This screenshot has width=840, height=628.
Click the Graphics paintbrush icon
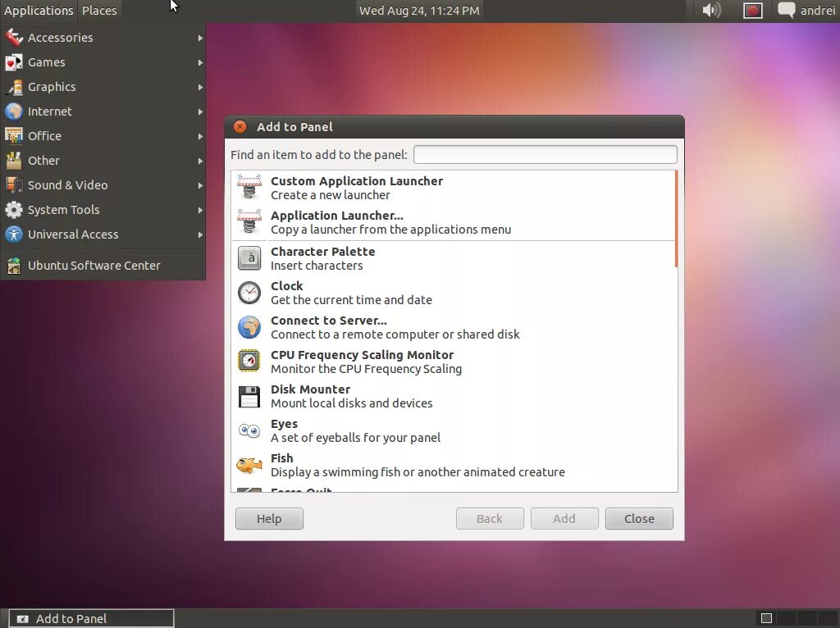[x=14, y=87]
